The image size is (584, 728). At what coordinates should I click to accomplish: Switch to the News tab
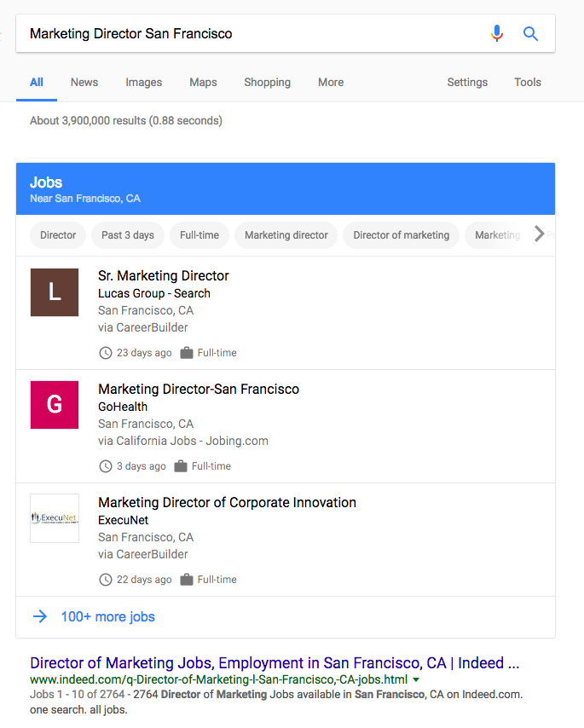tap(84, 83)
